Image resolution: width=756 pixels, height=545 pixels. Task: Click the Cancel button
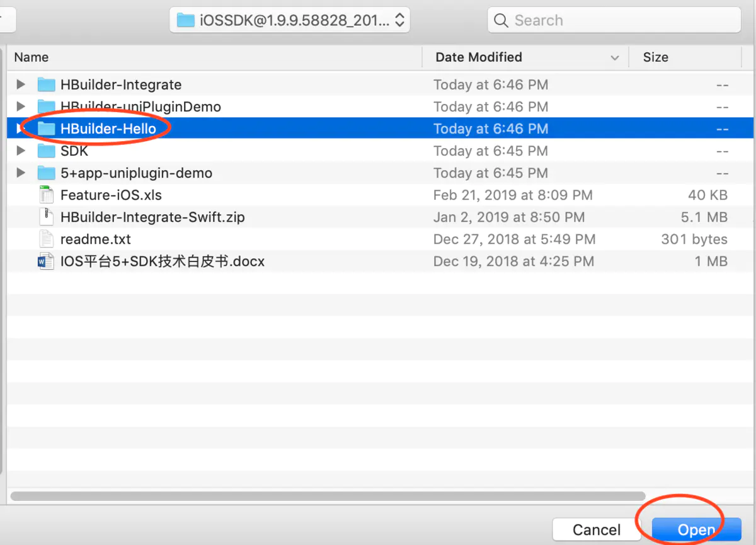pos(596,531)
